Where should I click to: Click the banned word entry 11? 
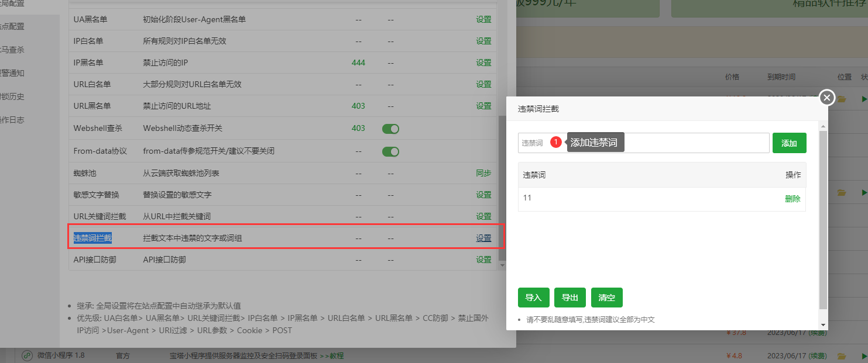coord(527,198)
